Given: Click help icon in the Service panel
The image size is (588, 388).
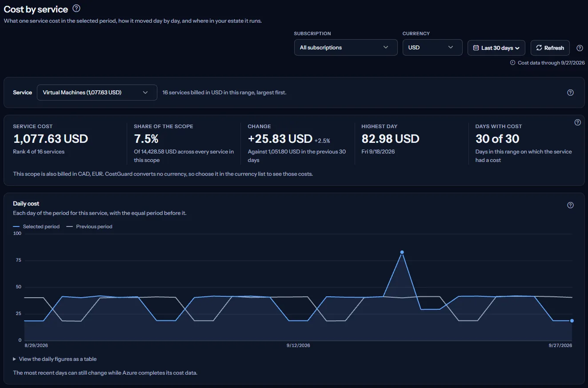Looking at the screenshot, I should click(x=571, y=93).
